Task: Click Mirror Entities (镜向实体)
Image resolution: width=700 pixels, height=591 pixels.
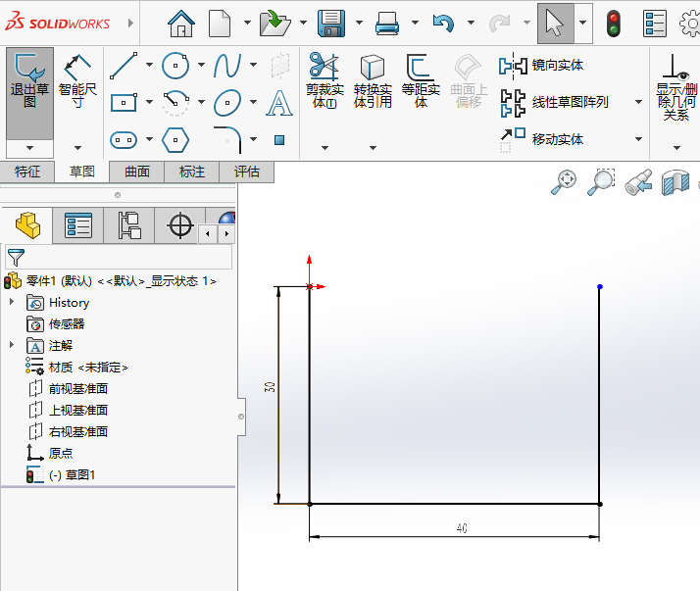Action: tap(541, 65)
